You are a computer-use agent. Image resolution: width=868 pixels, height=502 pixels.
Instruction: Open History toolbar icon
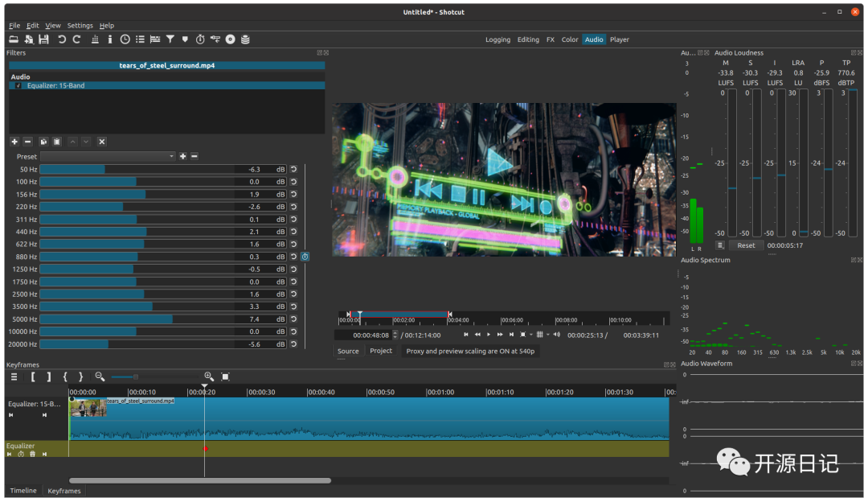tap(215, 39)
